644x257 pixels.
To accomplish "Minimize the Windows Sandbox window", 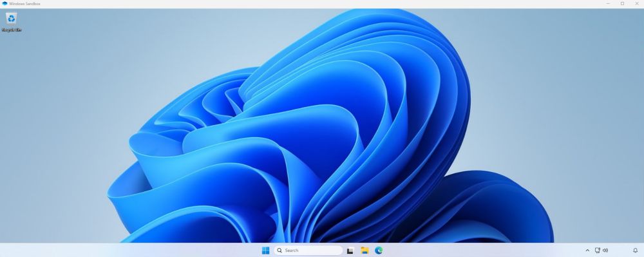I will 609,4.
